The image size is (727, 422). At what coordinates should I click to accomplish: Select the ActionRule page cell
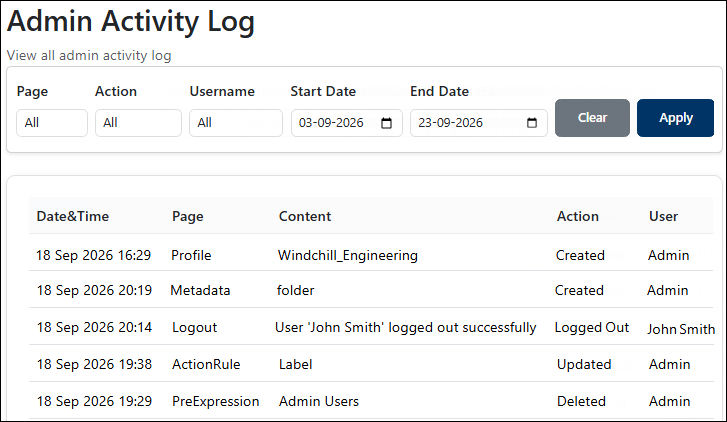[206, 364]
